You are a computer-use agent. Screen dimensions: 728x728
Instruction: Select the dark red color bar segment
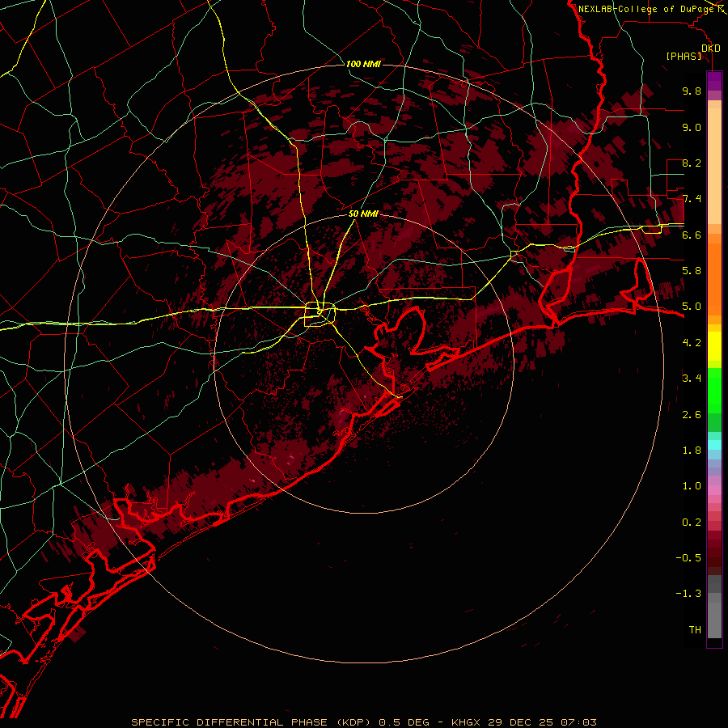pyautogui.click(x=714, y=552)
